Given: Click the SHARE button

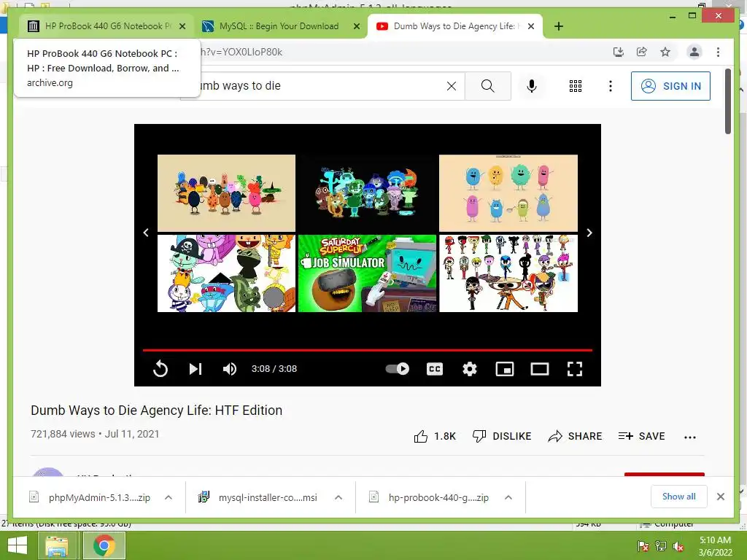Looking at the screenshot, I should (575, 436).
